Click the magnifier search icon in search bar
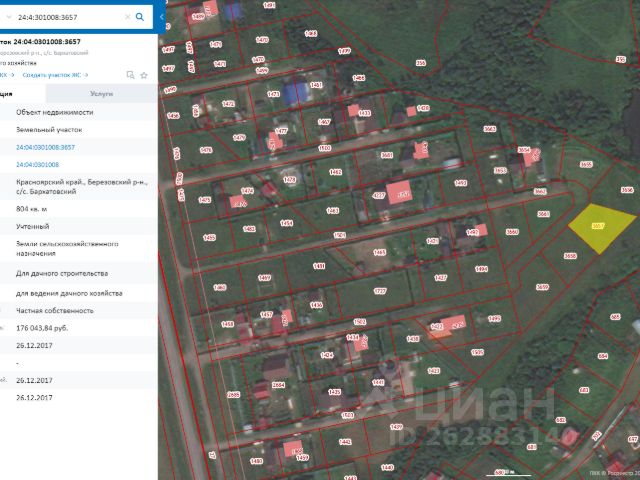This screenshot has height=480, width=640. coord(140,17)
